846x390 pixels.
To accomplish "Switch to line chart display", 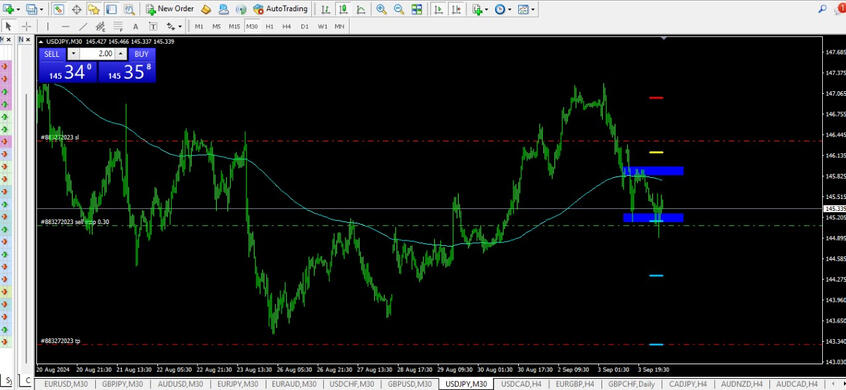I will [361, 9].
